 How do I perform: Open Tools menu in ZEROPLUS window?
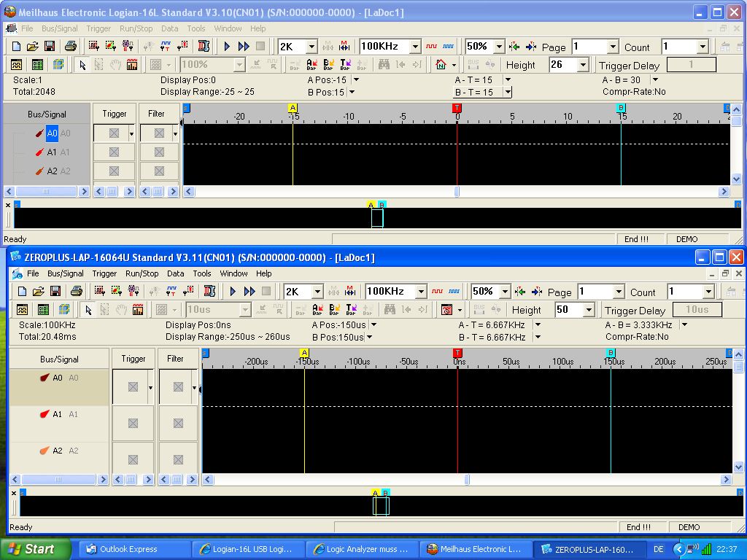(202, 273)
